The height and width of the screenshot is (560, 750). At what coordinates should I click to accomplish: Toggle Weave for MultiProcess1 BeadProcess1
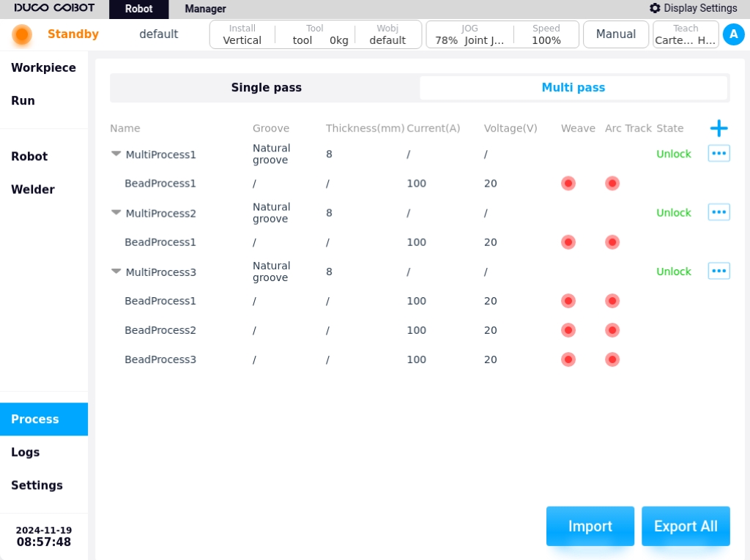click(x=568, y=183)
